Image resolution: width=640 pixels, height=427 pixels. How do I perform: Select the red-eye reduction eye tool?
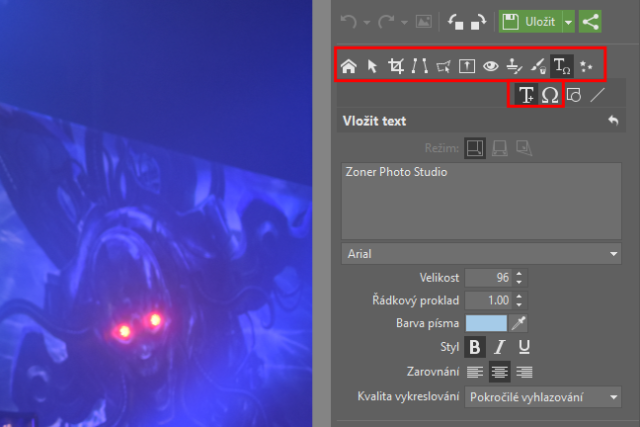coord(491,66)
